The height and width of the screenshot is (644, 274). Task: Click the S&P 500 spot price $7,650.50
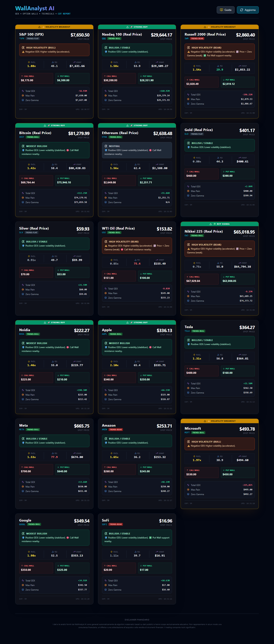click(80, 35)
